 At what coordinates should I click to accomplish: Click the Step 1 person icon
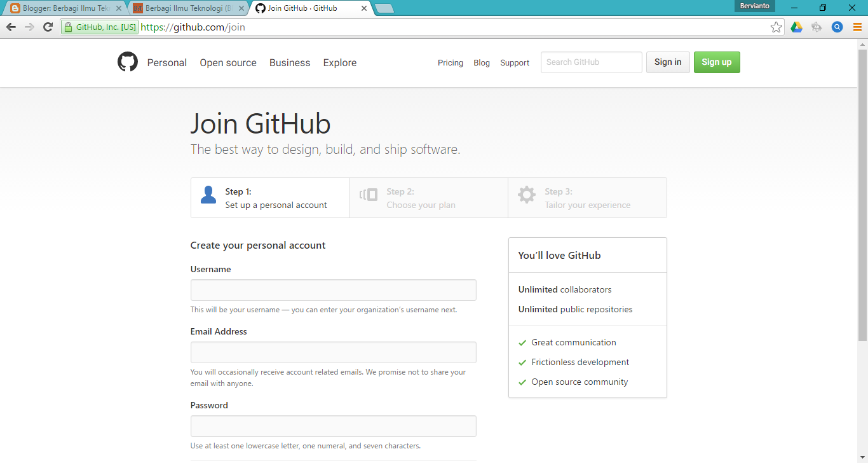coord(208,195)
